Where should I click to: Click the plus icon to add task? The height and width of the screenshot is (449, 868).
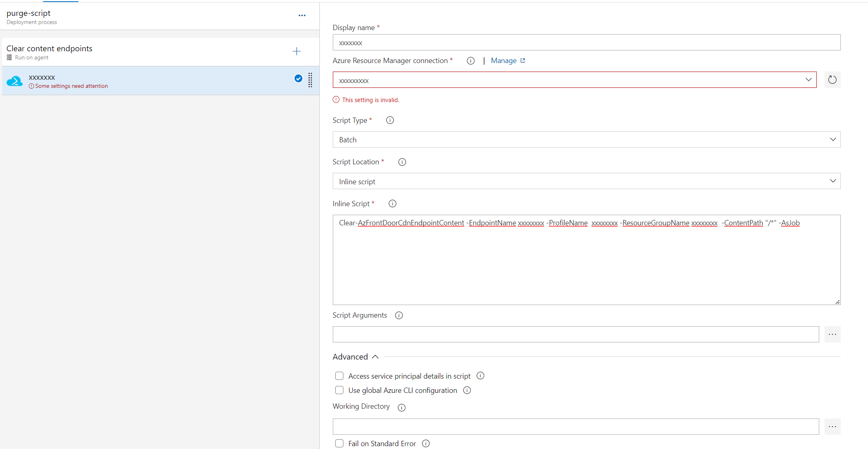coord(296,51)
